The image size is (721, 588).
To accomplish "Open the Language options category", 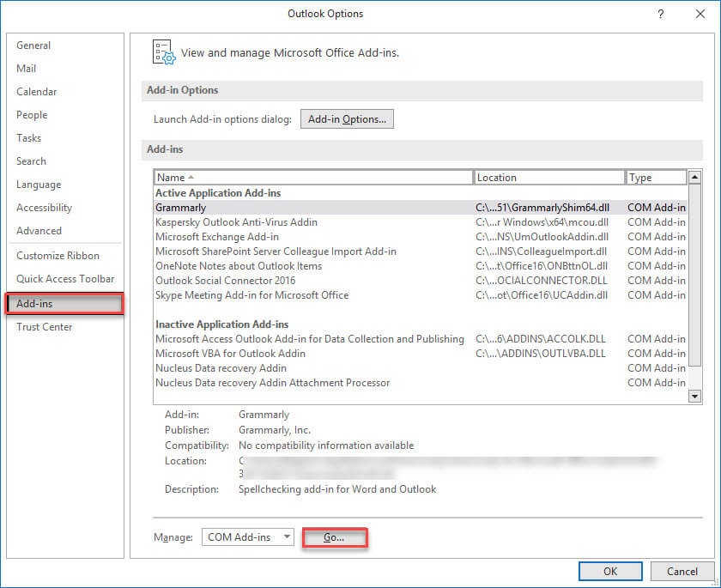I will click(39, 185).
